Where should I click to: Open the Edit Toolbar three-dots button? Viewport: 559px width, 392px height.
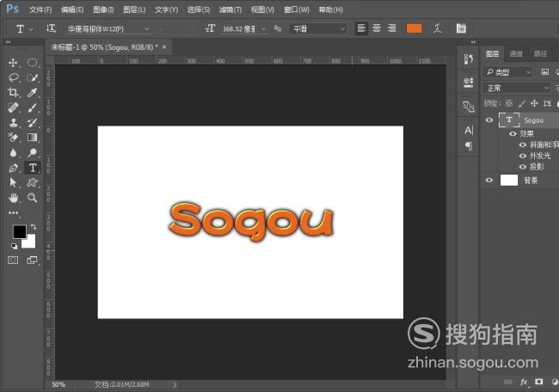pos(14,212)
